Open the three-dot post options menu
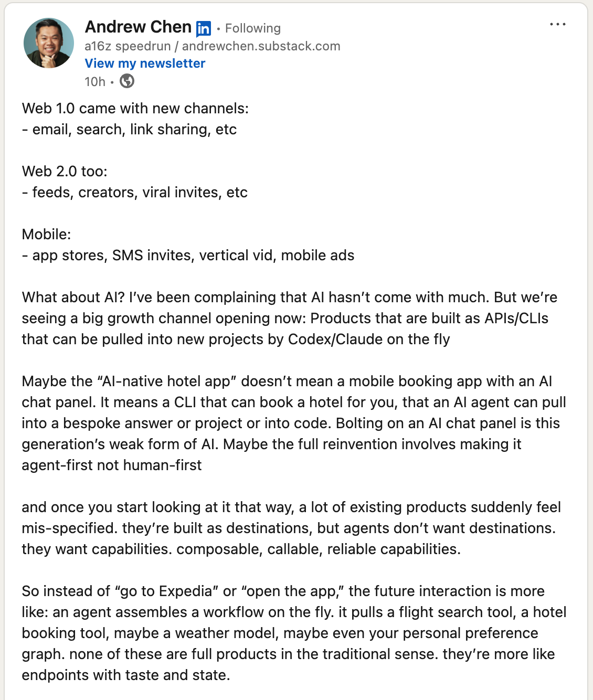Image resolution: width=593 pixels, height=700 pixels. pyautogui.click(x=557, y=25)
